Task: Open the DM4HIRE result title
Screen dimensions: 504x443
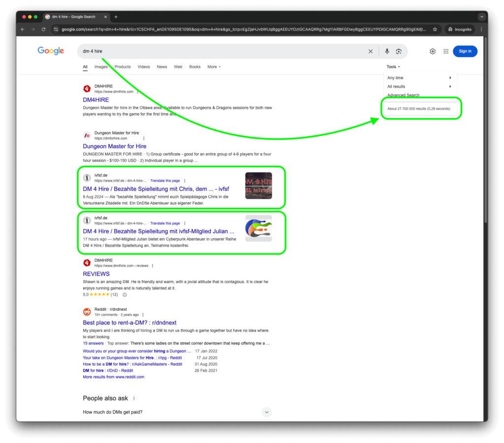Action: click(x=96, y=100)
